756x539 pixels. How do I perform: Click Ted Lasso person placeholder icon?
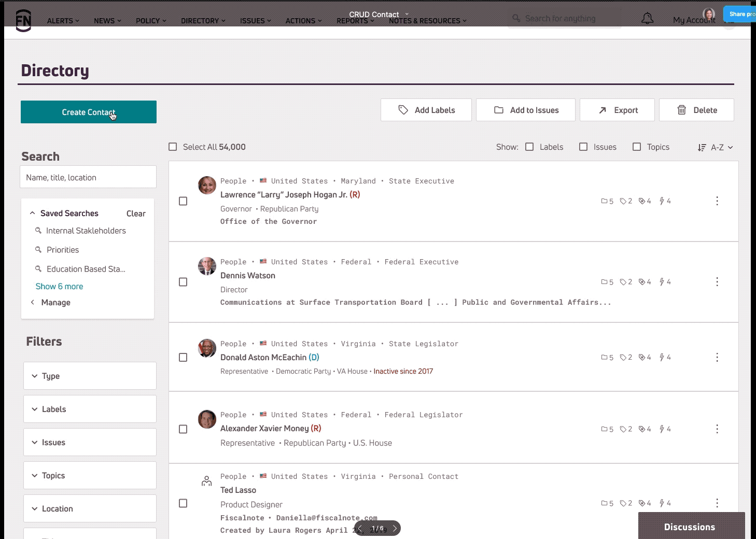[x=206, y=481]
